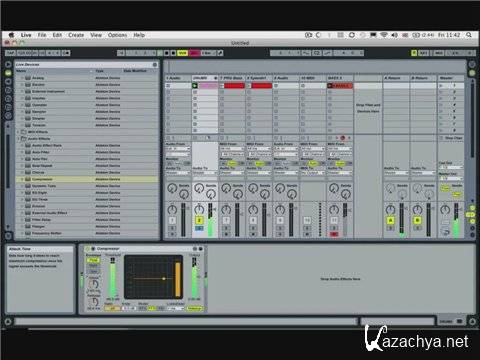Open the Edit menu
Screen dimensions: 480x360
pyautogui.click(x=57, y=35)
